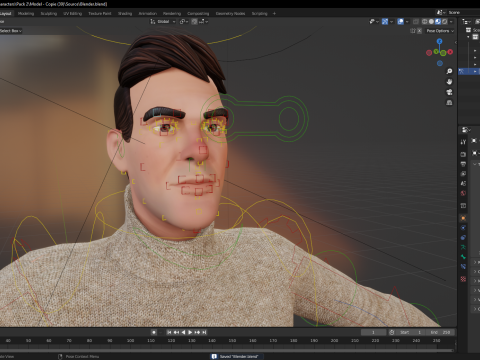Open the transform pivot point dropdown
Image resolution: width=480 pixels, height=360 pixels.
coord(184,22)
